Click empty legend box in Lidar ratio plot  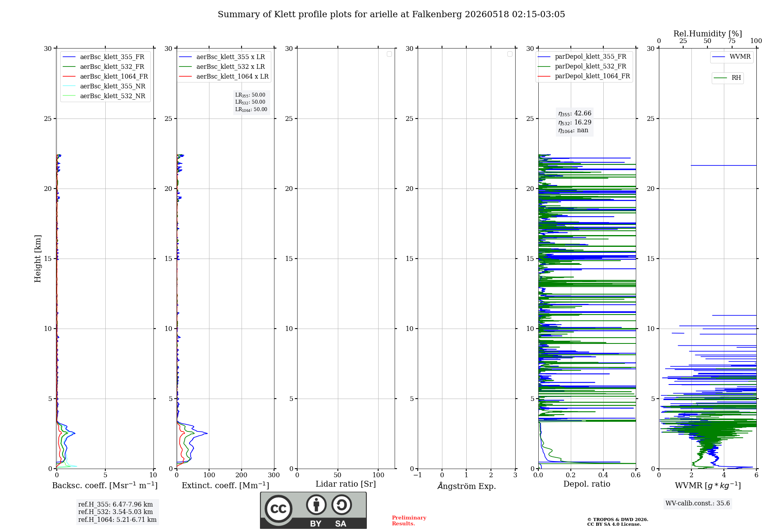[389, 54]
